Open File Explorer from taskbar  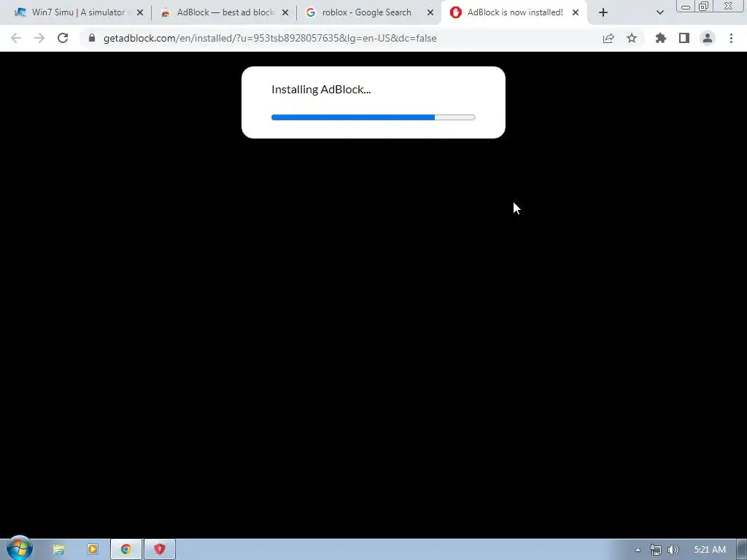click(58, 550)
